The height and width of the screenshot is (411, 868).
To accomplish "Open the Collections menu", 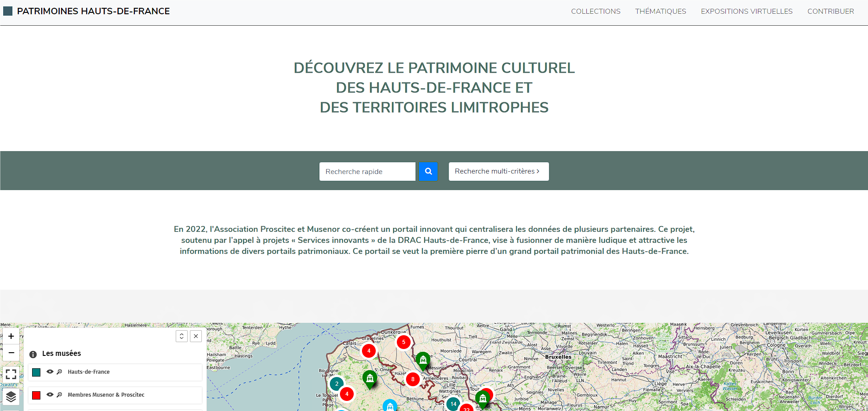I will point(595,11).
